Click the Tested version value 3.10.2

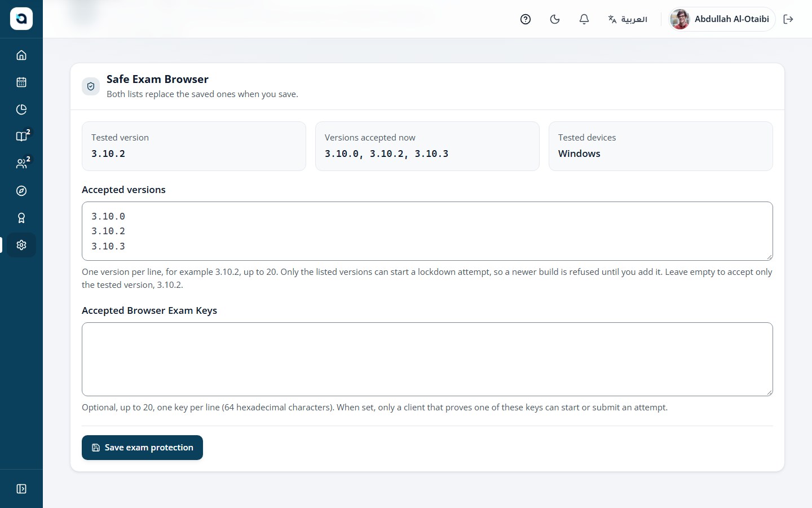[108, 154]
